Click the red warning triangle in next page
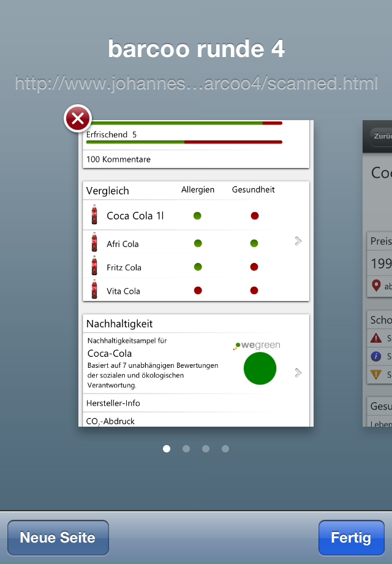 point(376,338)
